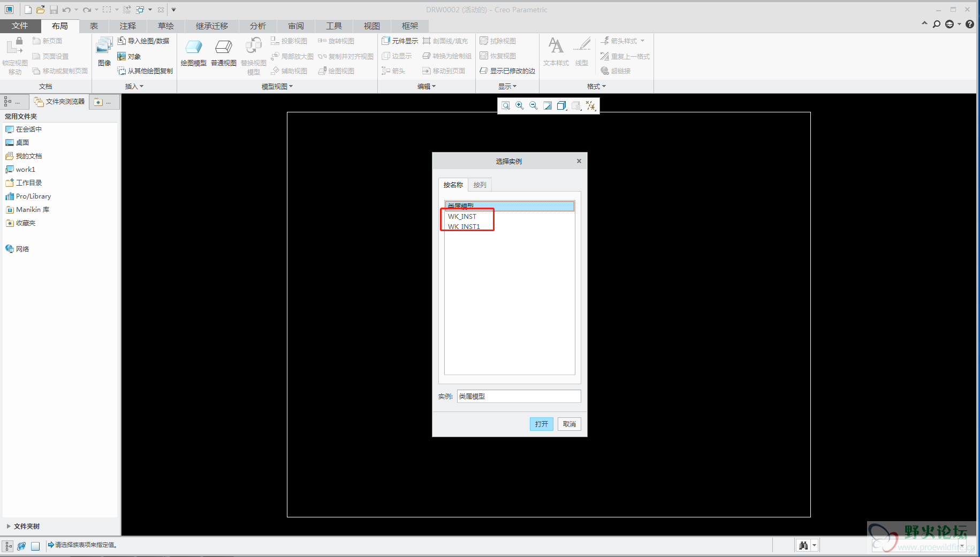Image resolution: width=980 pixels, height=557 pixels.
Task: Open 在会话中 in common folders
Action: [24, 129]
